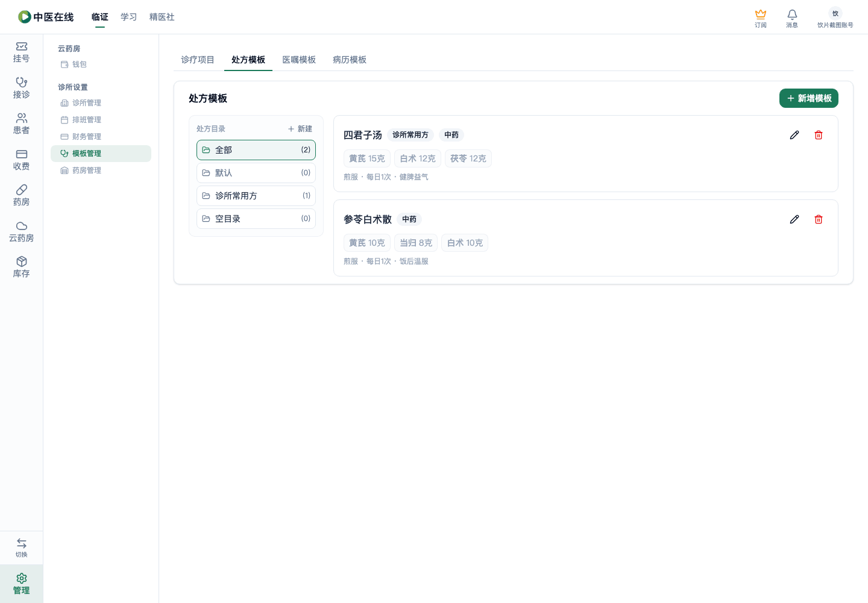Viewport: 868px width, 603px height.
Task: Select the 全部 folder
Action: coord(256,150)
